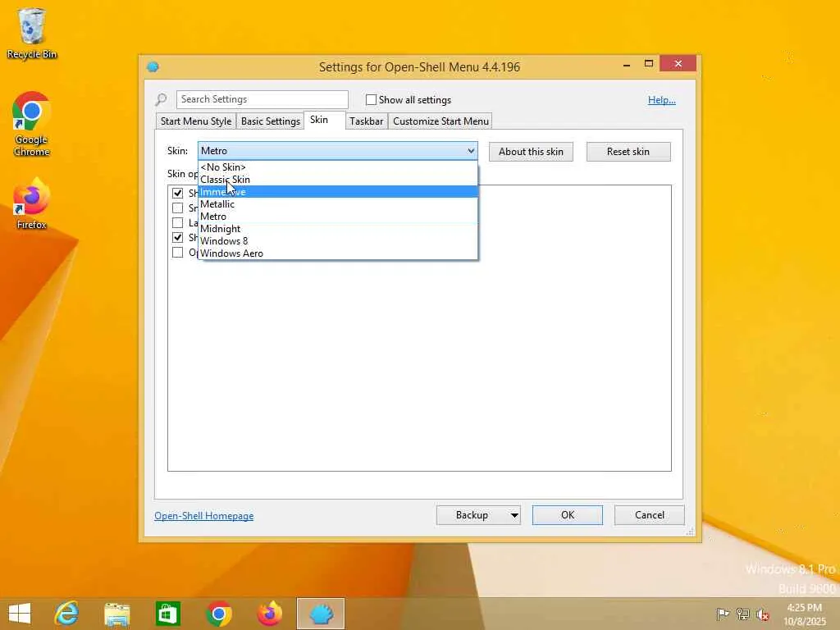The height and width of the screenshot is (630, 840).
Task: Select the Immersive skin entry
Action: tap(338, 192)
